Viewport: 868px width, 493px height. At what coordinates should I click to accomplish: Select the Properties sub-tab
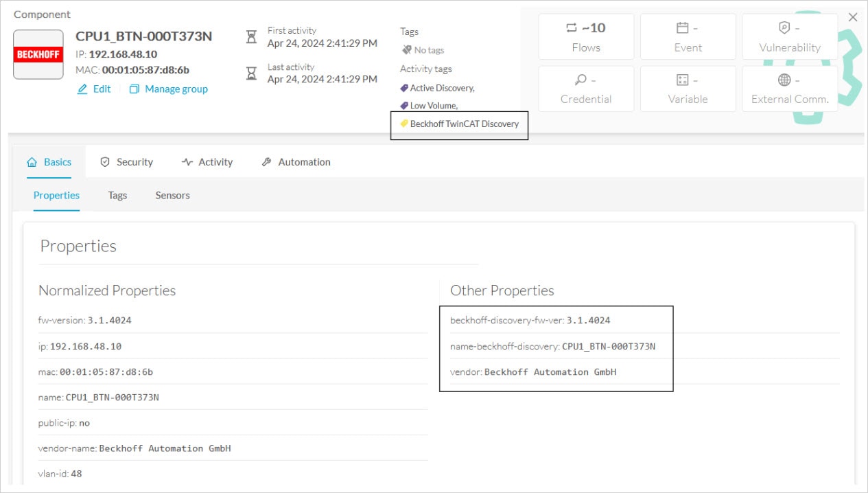56,195
